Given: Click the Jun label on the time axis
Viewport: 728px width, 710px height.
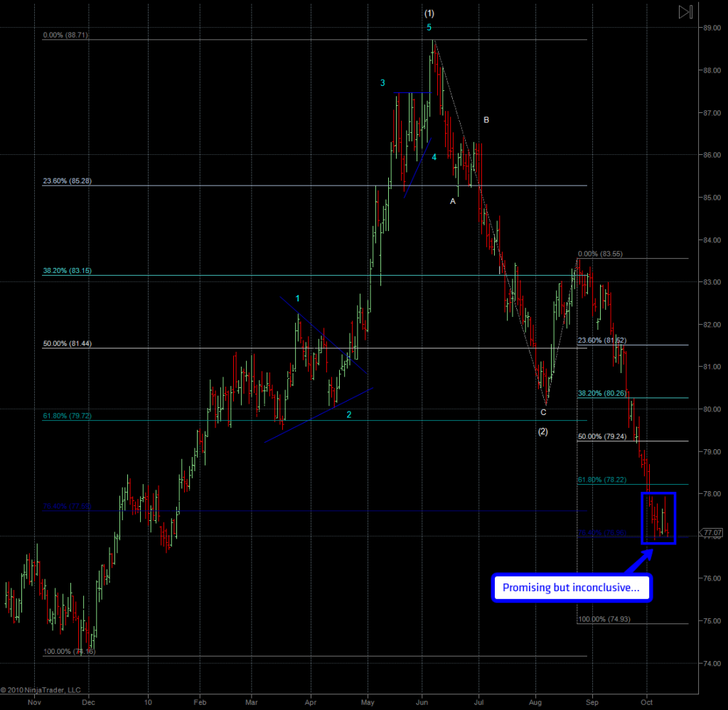Looking at the screenshot, I should [x=422, y=700].
